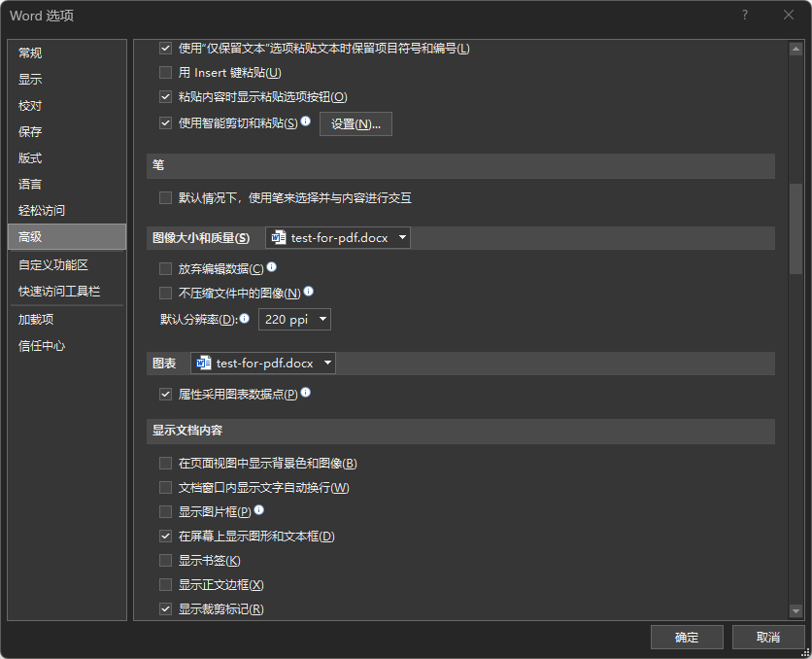Click the vertical scrollbar thumb

pos(795,228)
